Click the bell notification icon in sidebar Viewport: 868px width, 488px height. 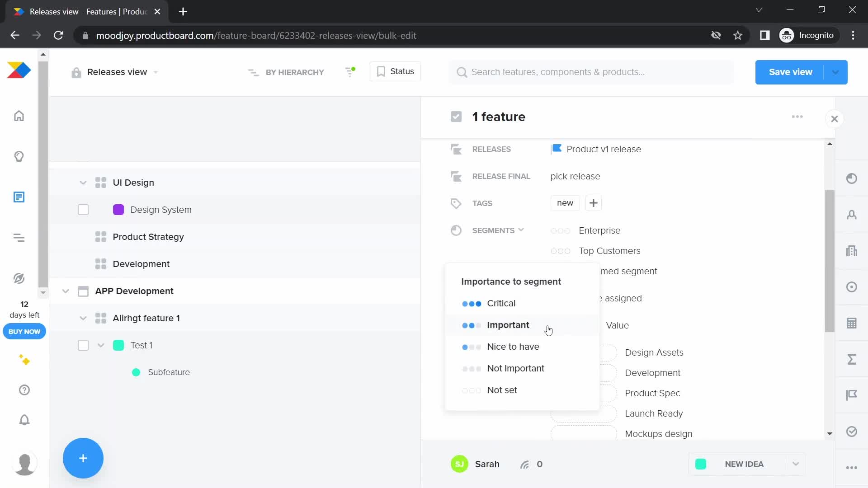(x=24, y=420)
